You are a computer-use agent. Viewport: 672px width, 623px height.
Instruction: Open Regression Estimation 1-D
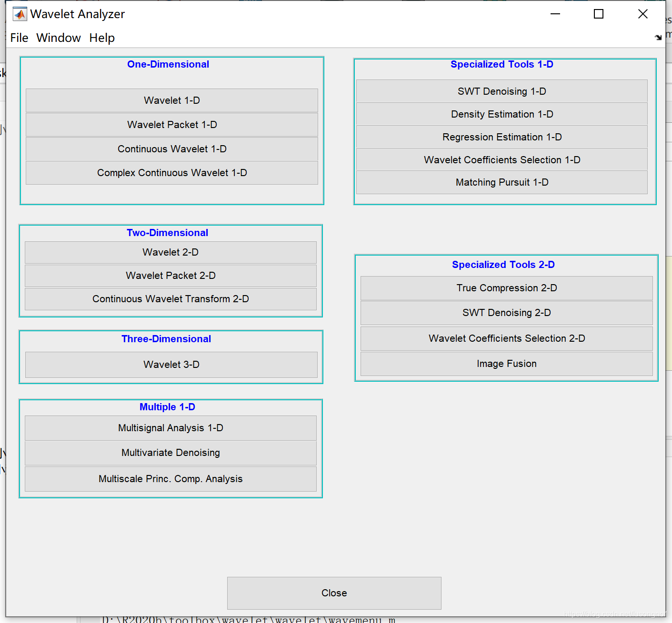(x=501, y=137)
